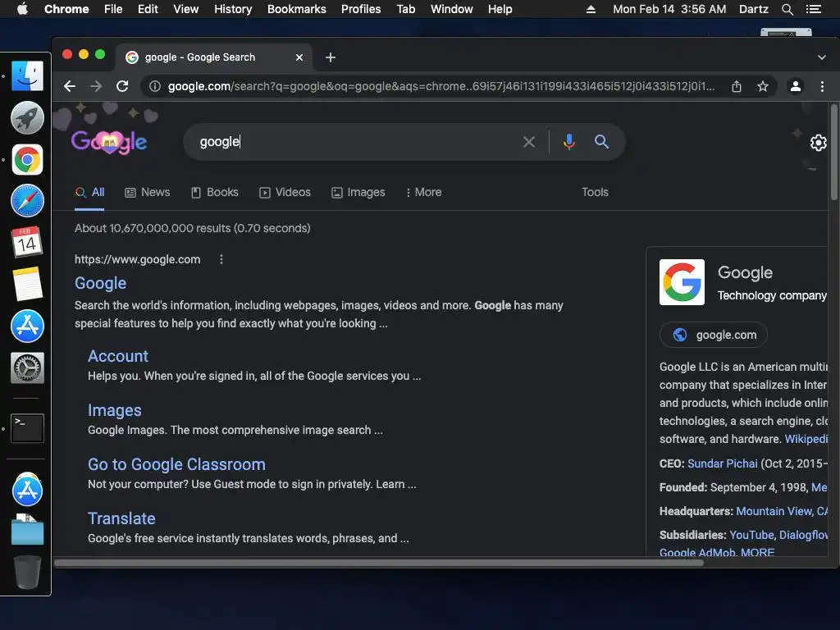
Task: Open the Window menu
Action: [x=452, y=9]
